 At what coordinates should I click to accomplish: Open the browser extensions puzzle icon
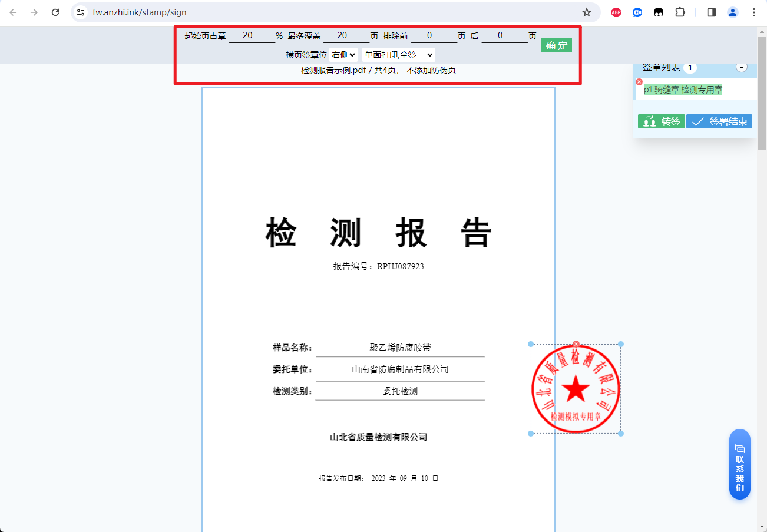pos(679,12)
